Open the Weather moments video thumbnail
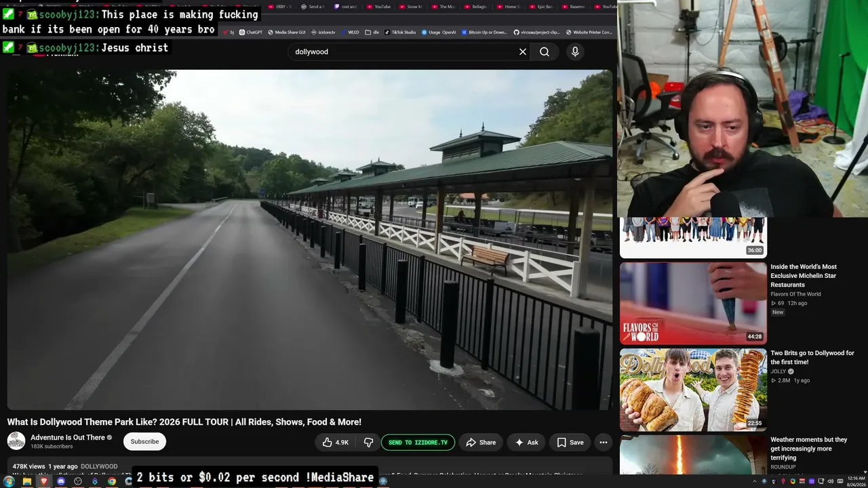The height and width of the screenshot is (488, 868). [693, 455]
